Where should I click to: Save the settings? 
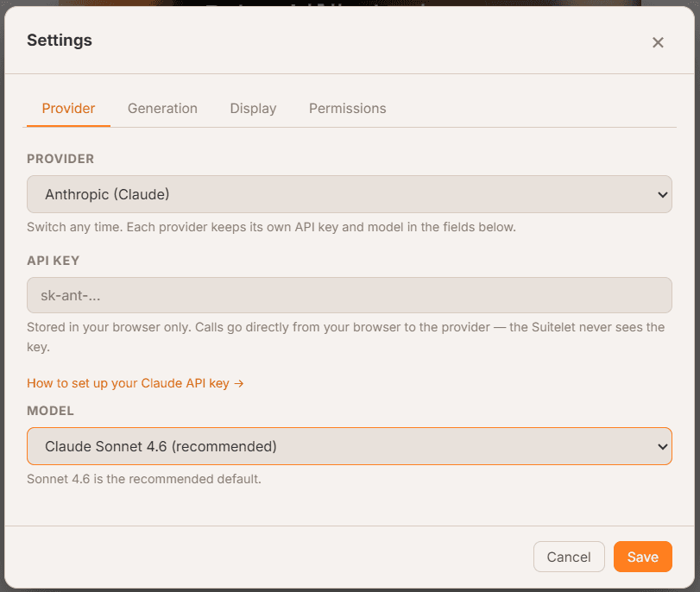point(642,557)
